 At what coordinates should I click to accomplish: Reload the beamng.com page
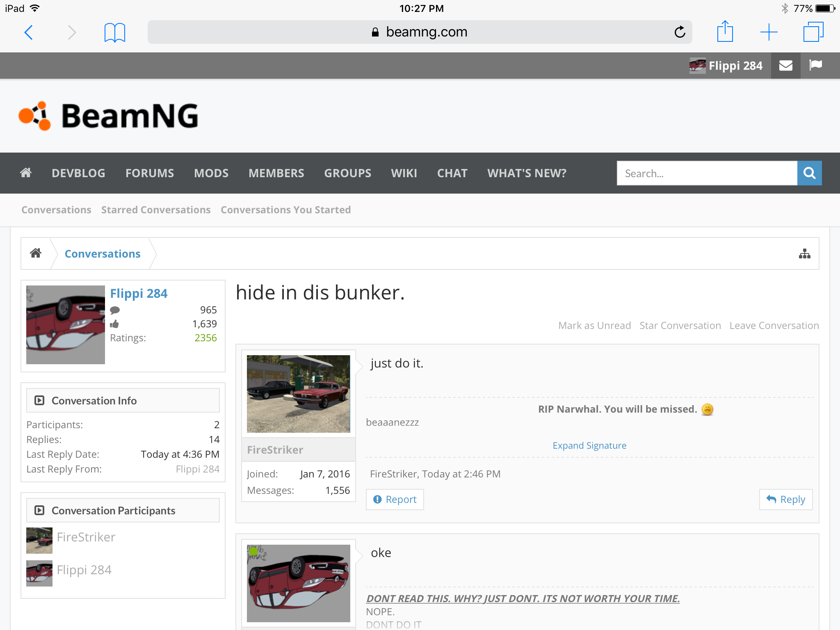(680, 32)
